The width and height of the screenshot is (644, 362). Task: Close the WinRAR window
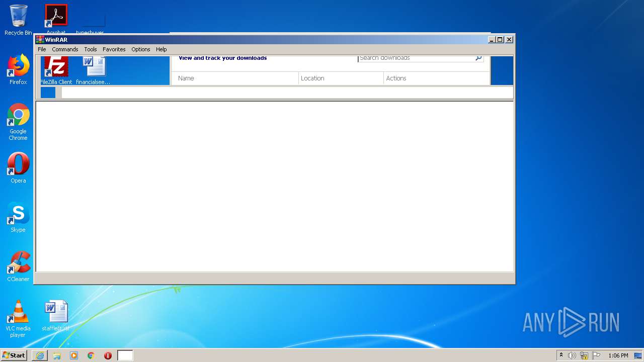tap(509, 40)
